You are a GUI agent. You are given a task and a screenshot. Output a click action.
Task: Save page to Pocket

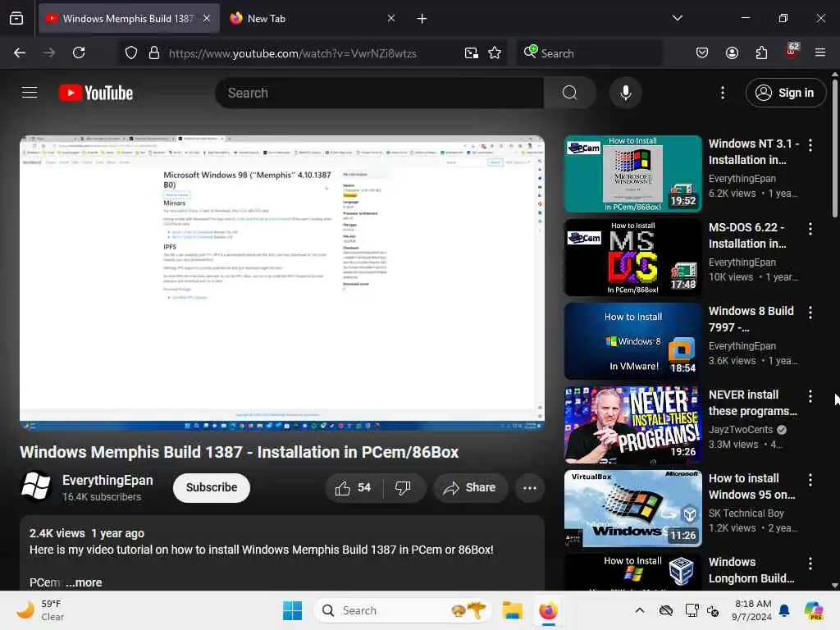702,52
